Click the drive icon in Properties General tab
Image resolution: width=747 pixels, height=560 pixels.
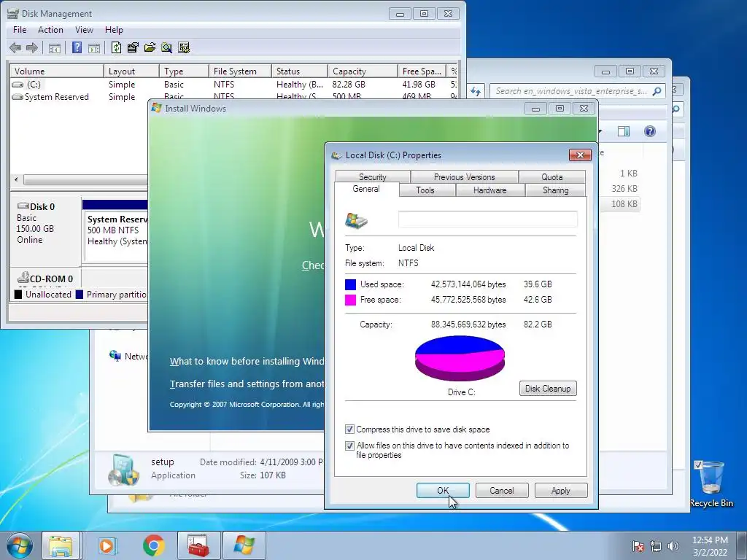point(356,220)
